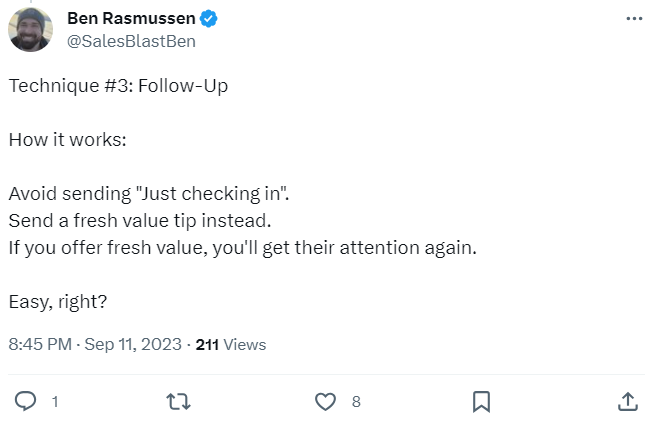
Task: Reply to Ben Rasmussen's tweet
Action: point(27,402)
